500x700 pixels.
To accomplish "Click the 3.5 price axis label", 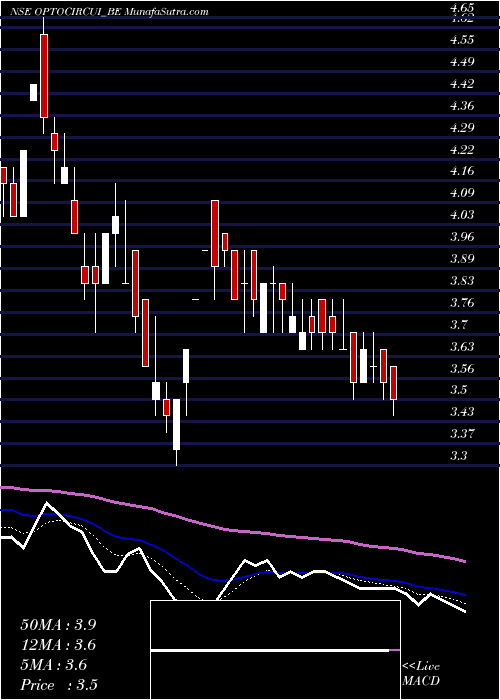I will tap(458, 390).
